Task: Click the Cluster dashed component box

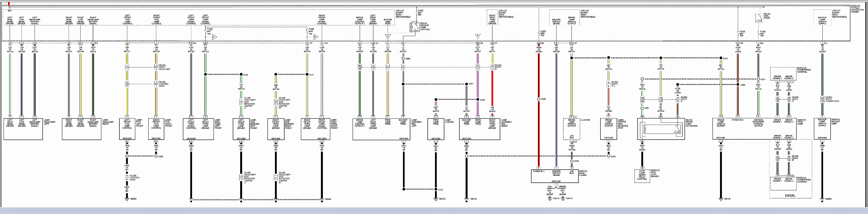Action: (x=572, y=129)
